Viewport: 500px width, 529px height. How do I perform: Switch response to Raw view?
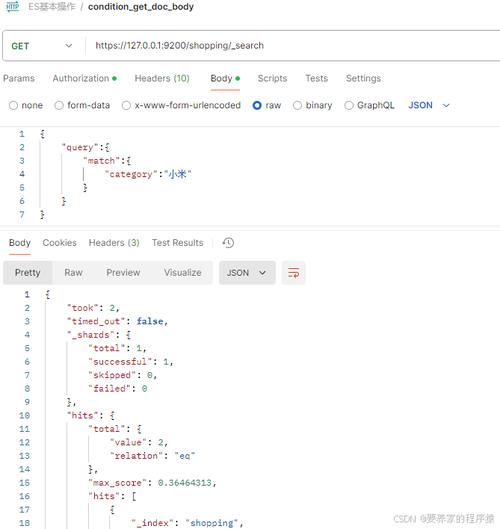point(73,273)
